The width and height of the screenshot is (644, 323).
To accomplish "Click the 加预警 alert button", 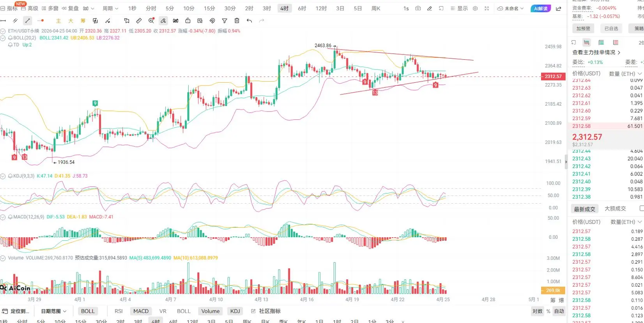I will 583,28.
